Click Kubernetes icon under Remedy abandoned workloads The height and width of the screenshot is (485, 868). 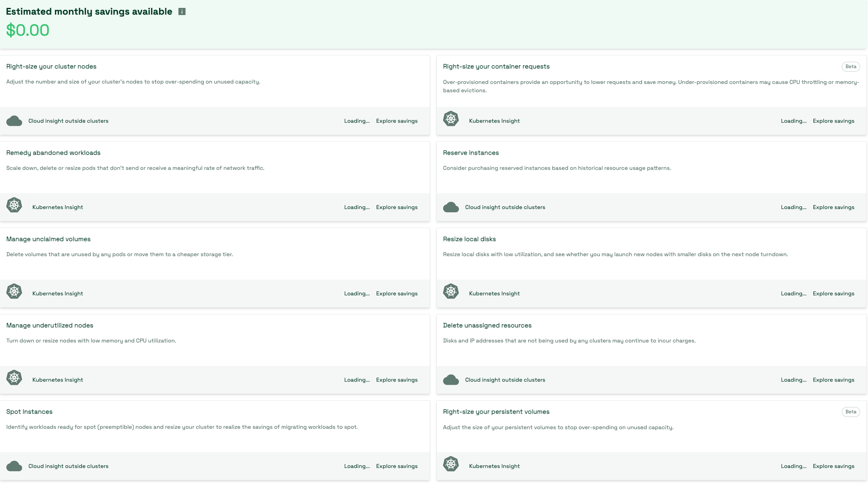click(x=14, y=205)
